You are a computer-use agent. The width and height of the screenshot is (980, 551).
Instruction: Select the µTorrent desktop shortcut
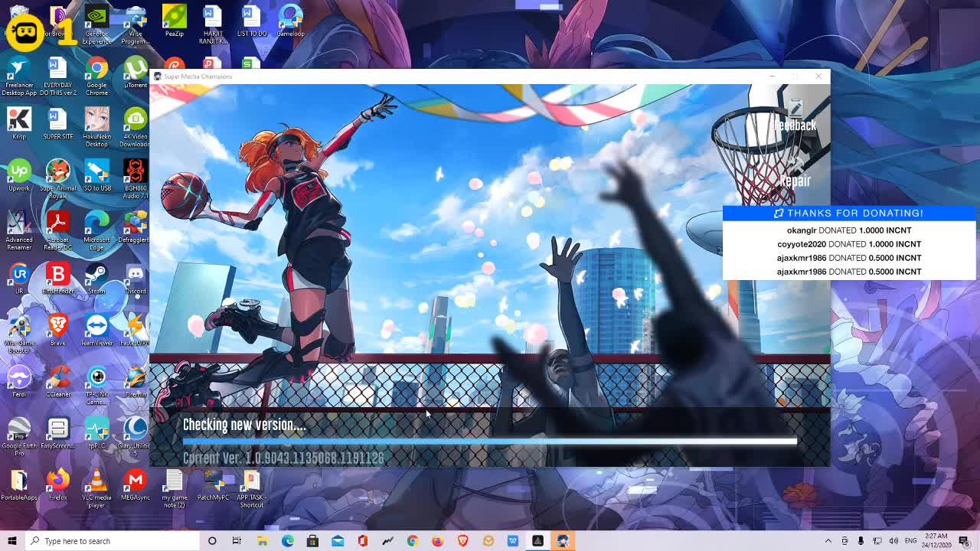coord(136,73)
